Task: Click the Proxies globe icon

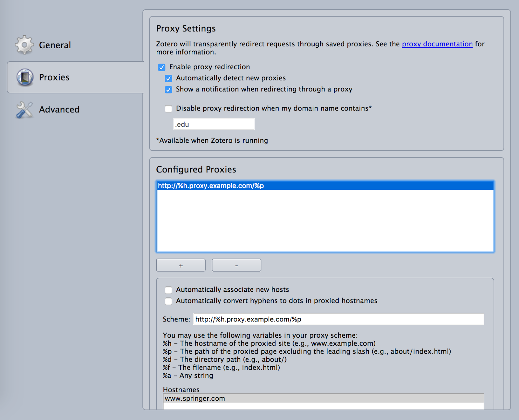Action: coord(25,77)
